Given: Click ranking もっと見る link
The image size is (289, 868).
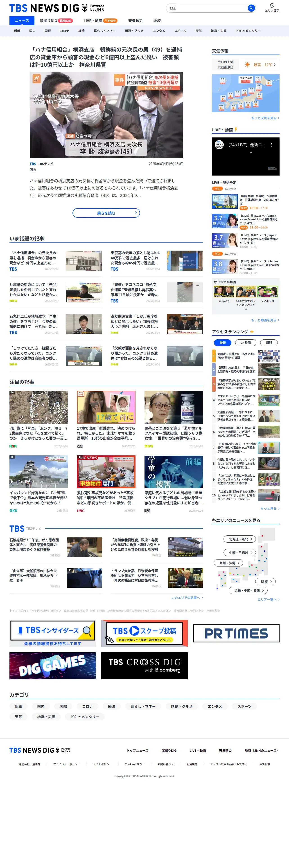Looking at the screenshot, I should pyautogui.click(x=270, y=508).
